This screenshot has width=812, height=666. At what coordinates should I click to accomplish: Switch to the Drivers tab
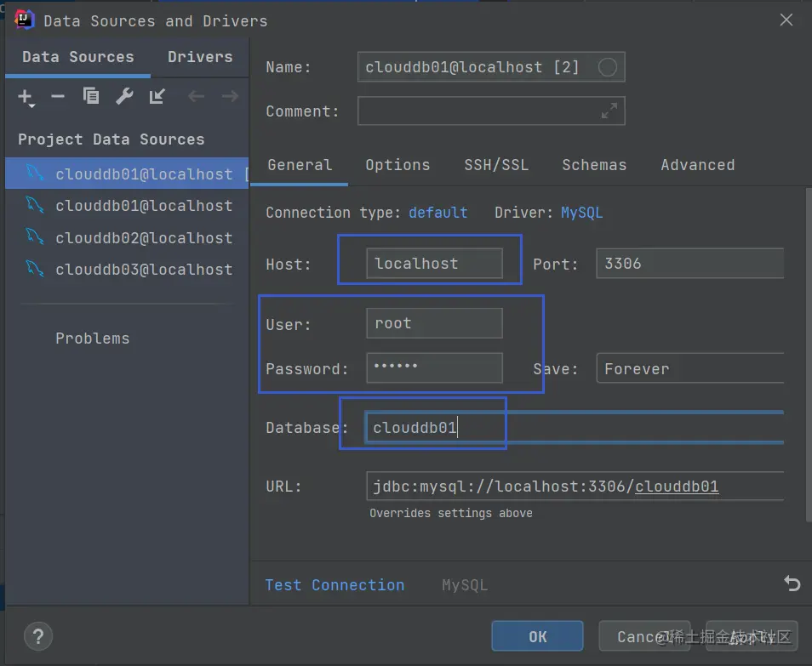pyautogui.click(x=200, y=57)
